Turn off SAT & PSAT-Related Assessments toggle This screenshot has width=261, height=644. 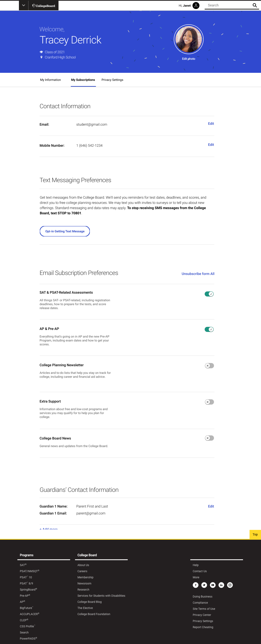(x=209, y=294)
